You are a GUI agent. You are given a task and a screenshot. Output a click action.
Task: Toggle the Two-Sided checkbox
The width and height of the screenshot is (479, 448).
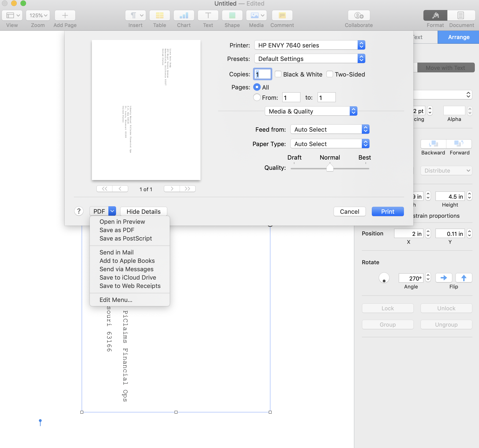click(x=330, y=74)
